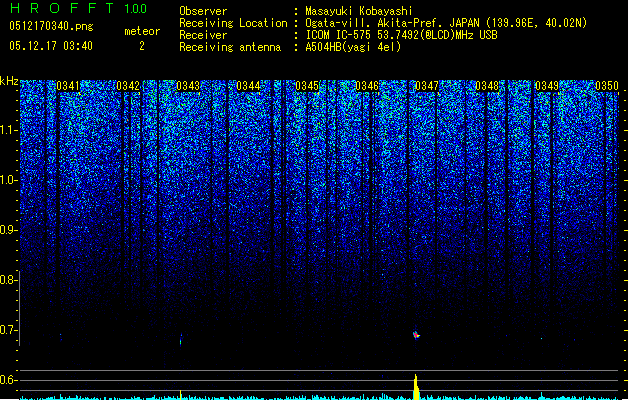Click the 0342 time marker

128,86
